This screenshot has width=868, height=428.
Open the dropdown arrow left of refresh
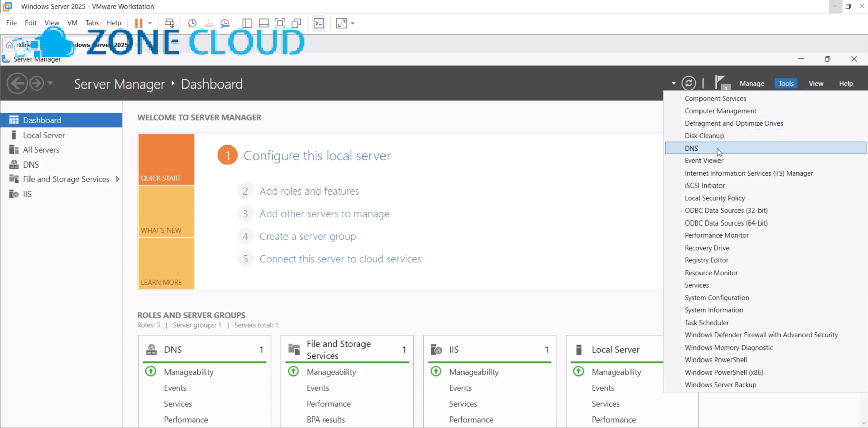(x=673, y=83)
